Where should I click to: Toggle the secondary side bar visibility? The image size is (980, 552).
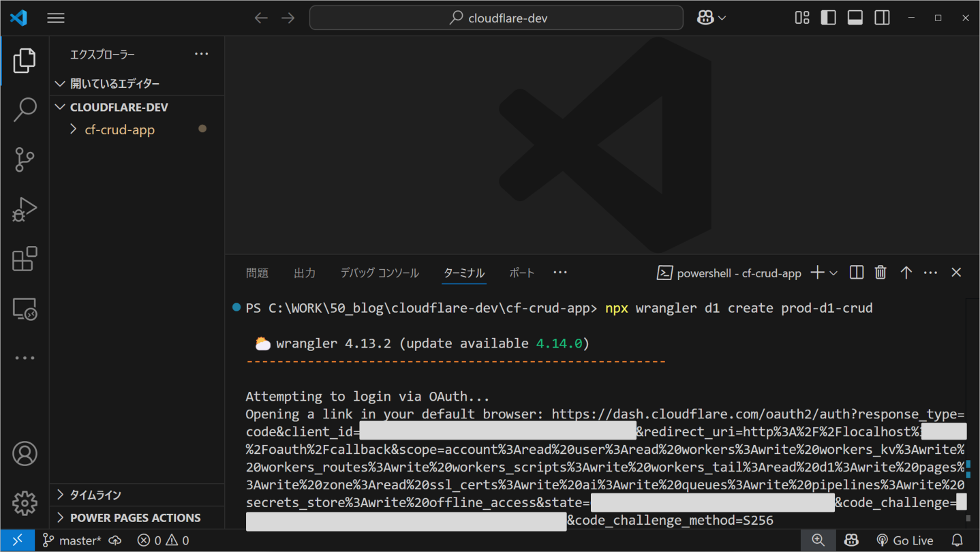click(882, 18)
